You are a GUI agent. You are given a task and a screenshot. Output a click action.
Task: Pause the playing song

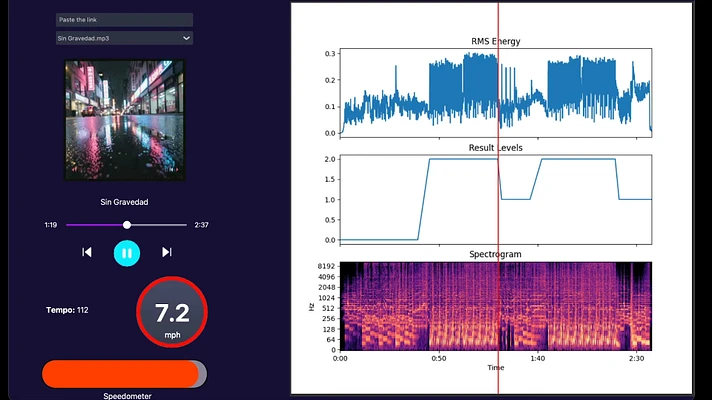tap(127, 253)
